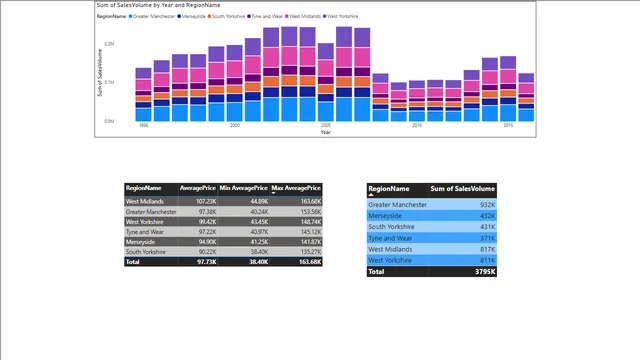Click the South Yorkshire legend color marker
640x360 pixels.
click(209, 16)
